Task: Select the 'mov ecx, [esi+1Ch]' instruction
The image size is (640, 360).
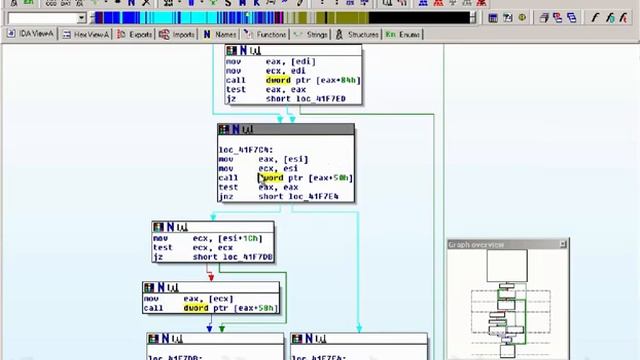Action: [x=208, y=238]
